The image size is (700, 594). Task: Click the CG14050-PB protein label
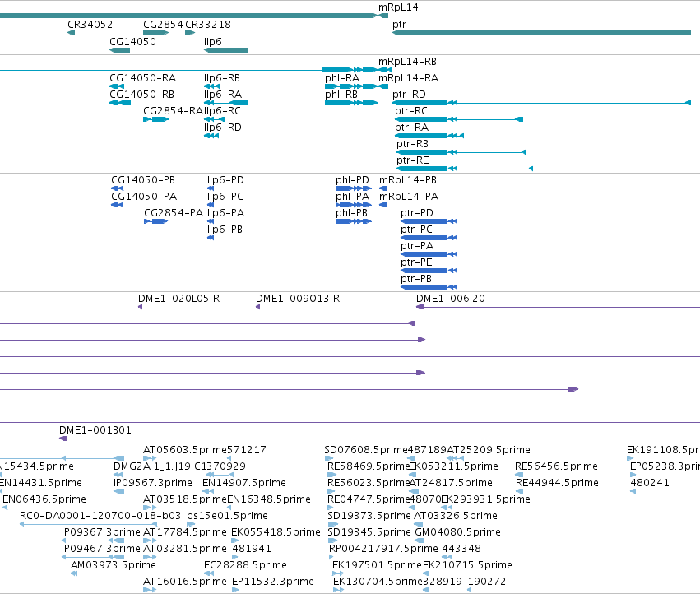coord(143,180)
